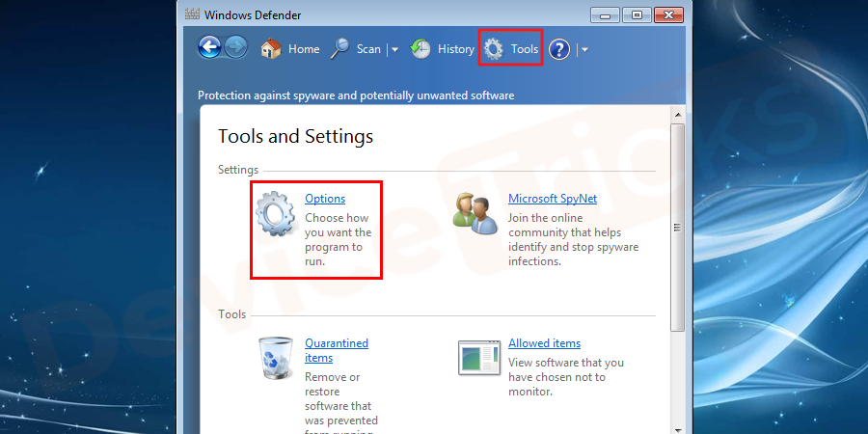Open the Microsoft SpyNet link
The width and height of the screenshot is (868, 434).
[553, 198]
